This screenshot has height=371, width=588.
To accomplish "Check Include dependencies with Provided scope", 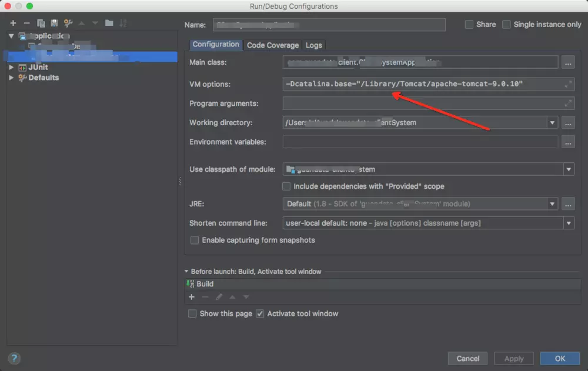I will [x=286, y=186].
